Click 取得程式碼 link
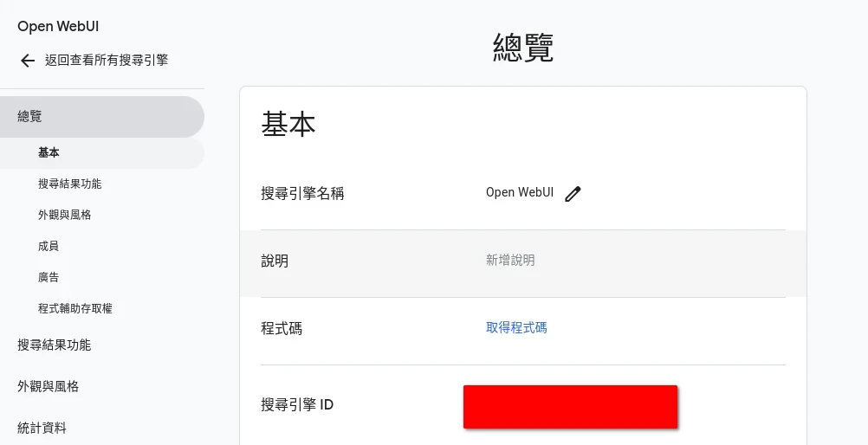Viewport: 868px width, 445px height. (x=516, y=328)
